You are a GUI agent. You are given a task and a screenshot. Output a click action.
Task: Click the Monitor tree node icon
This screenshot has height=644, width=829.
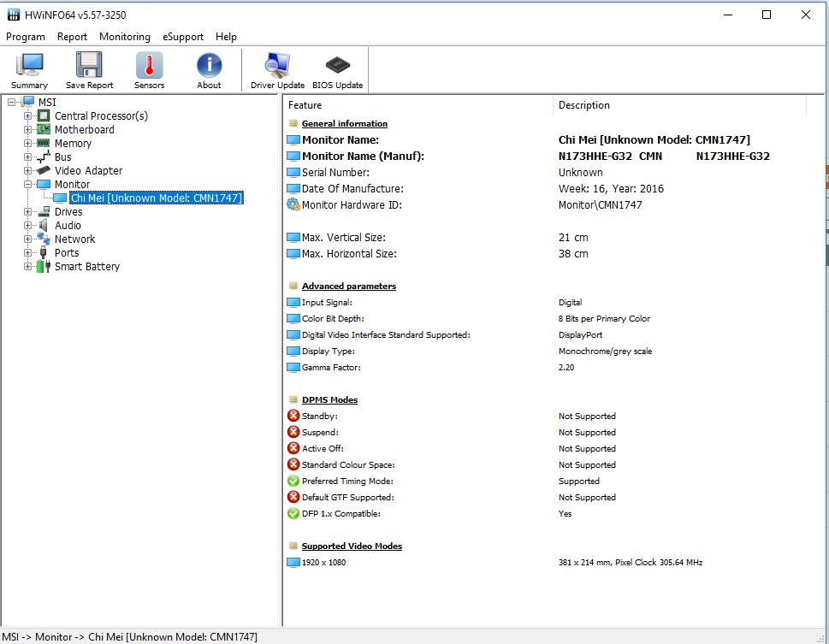(44, 184)
